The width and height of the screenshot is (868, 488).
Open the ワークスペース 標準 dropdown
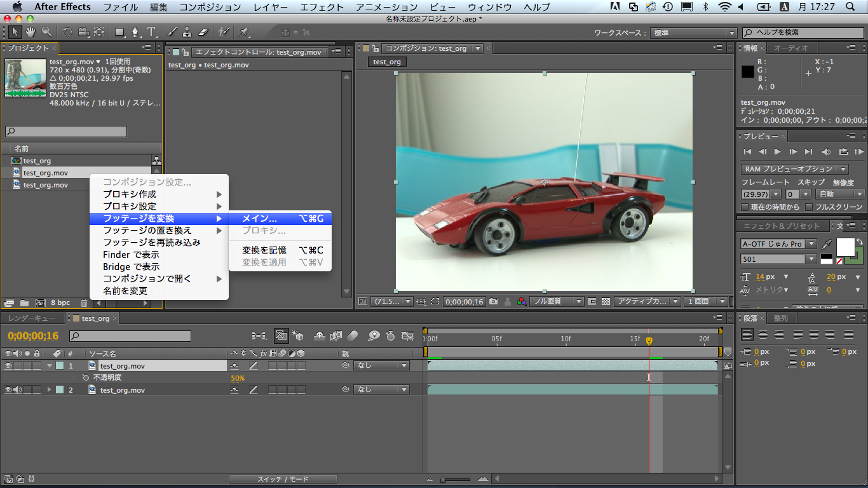pos(693,33)
